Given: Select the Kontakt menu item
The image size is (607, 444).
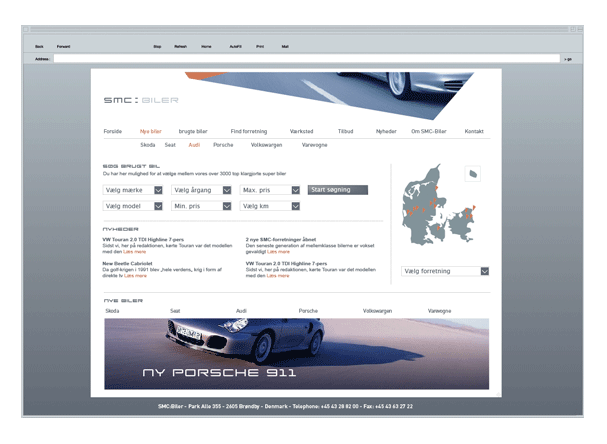Looking at the screenshot, I should click(474, 131).
